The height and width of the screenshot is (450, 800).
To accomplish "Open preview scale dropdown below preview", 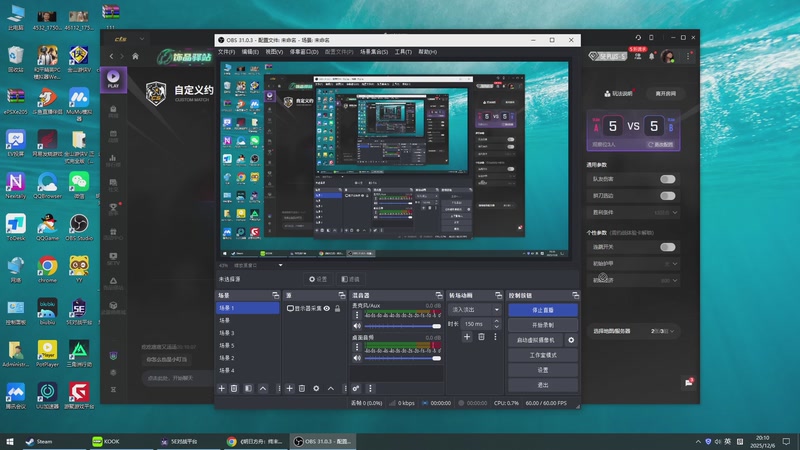I will 280,265.
